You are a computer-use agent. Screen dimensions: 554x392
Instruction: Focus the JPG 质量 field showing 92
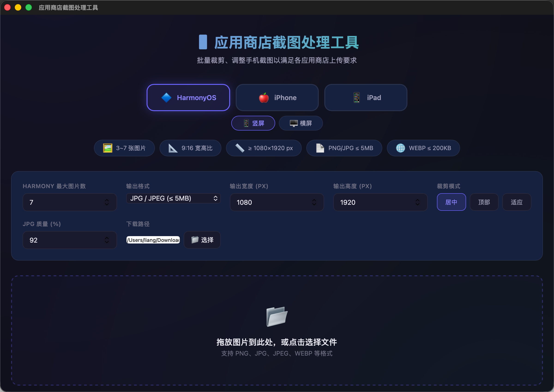click(x=70, y=240)
